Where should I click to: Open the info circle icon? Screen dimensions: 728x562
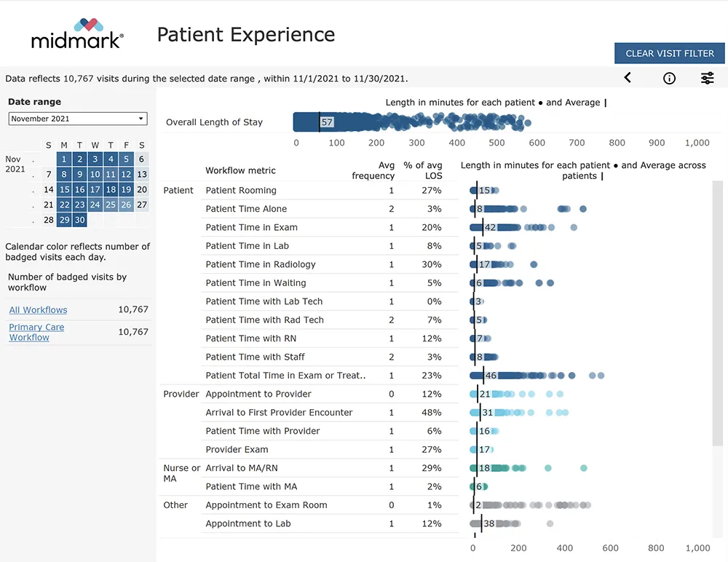[x=669, y=79]
